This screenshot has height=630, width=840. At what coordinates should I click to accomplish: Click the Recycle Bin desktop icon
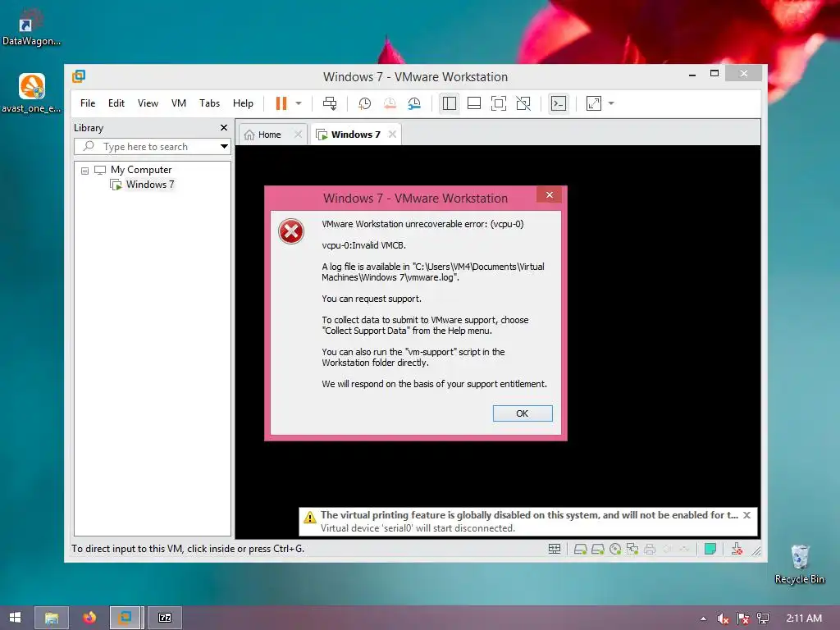coord(799,564)
